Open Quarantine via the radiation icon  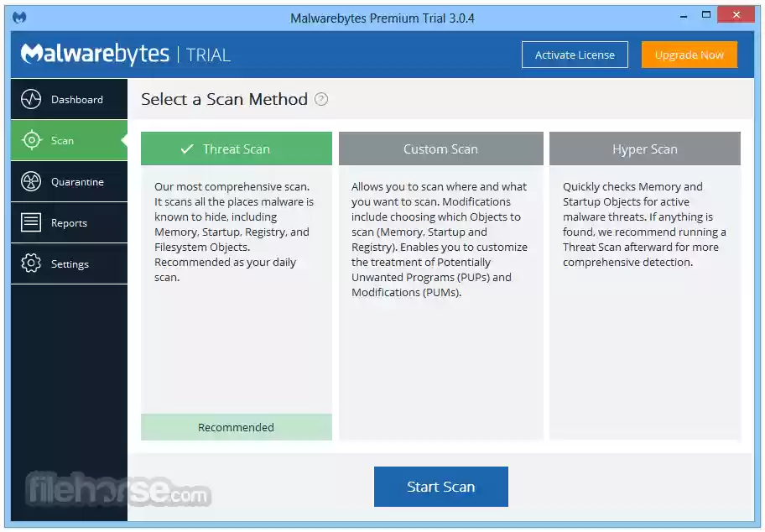coord(31,181)
